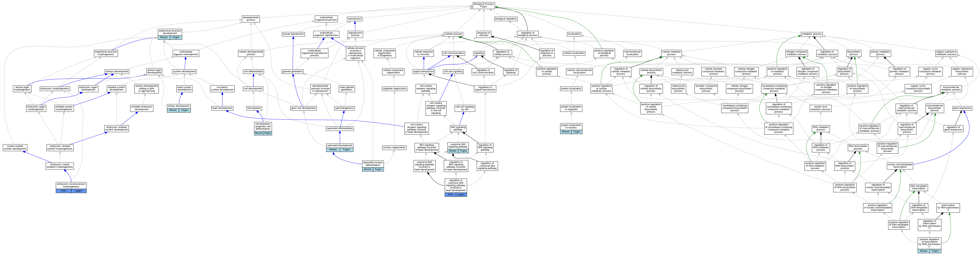Select the 'primary metabolic process' node
The image size is (980, 255).
click(880, 53)
